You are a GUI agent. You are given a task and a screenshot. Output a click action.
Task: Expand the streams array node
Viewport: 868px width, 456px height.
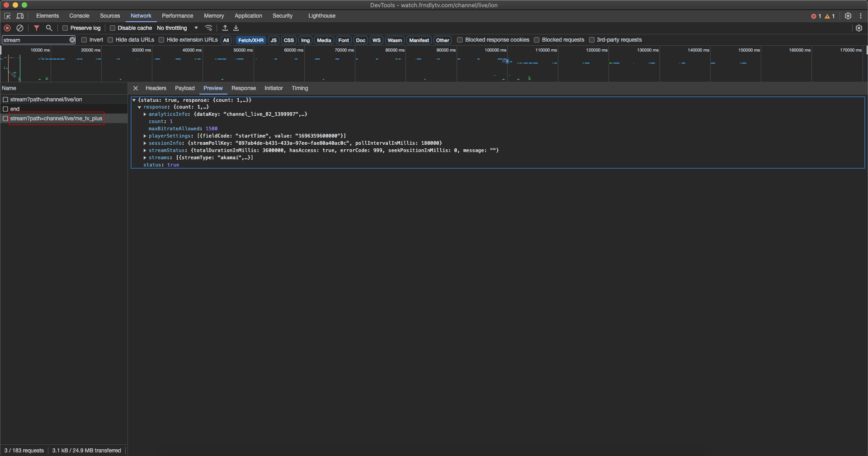(x=145, y=158)
